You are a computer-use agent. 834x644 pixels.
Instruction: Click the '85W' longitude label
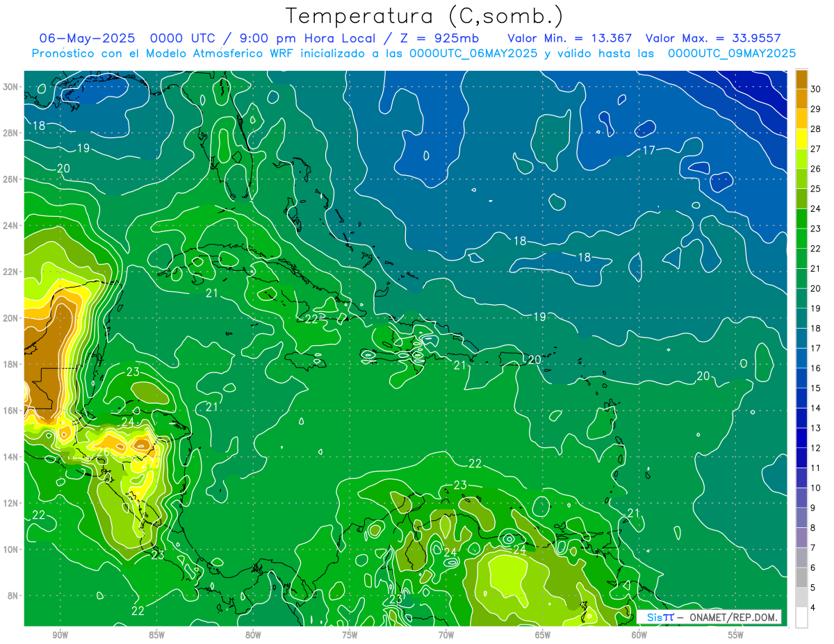[156, 635]
